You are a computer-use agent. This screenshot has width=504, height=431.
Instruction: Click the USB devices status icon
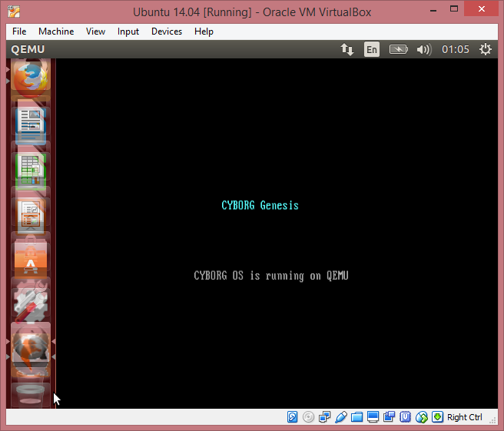pos(340,417)
